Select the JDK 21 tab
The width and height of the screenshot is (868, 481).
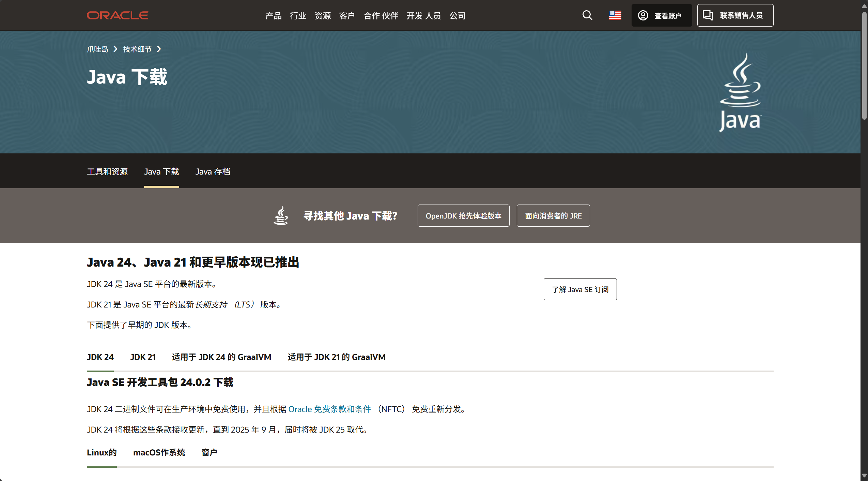click(143, 357)
